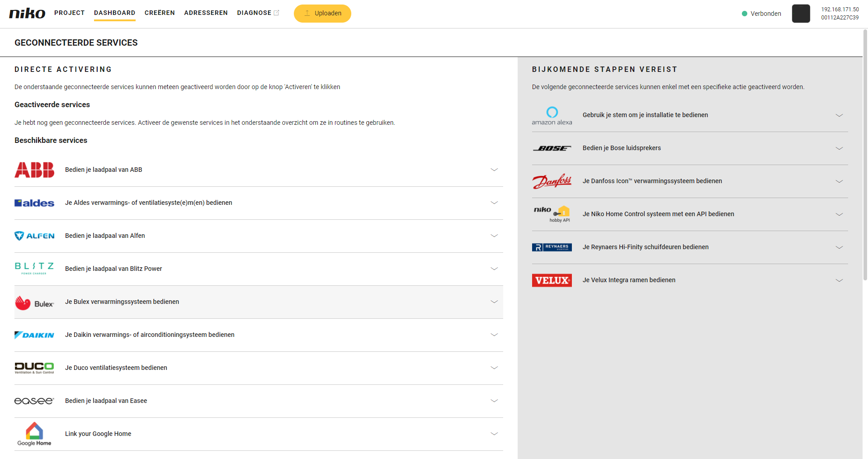Click the Amazon Alexa logo
This screenshot has width=868, height=459.
[552, 116]
